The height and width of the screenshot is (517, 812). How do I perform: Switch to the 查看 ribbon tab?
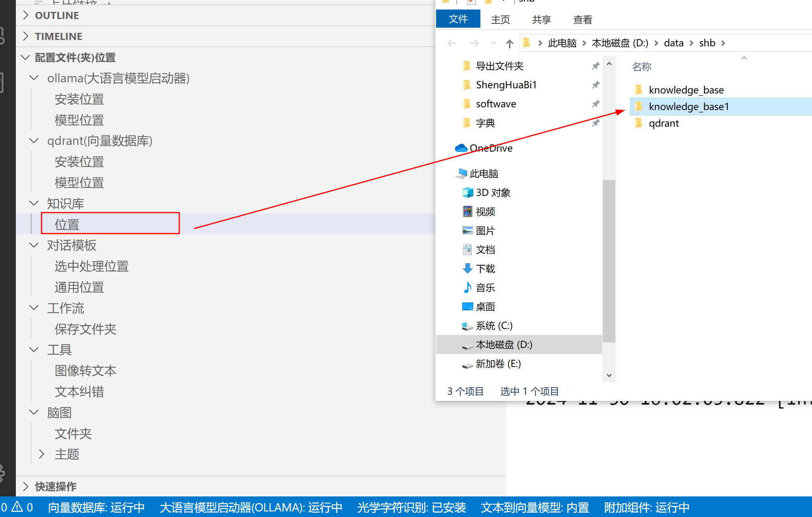tap(582, 19)
